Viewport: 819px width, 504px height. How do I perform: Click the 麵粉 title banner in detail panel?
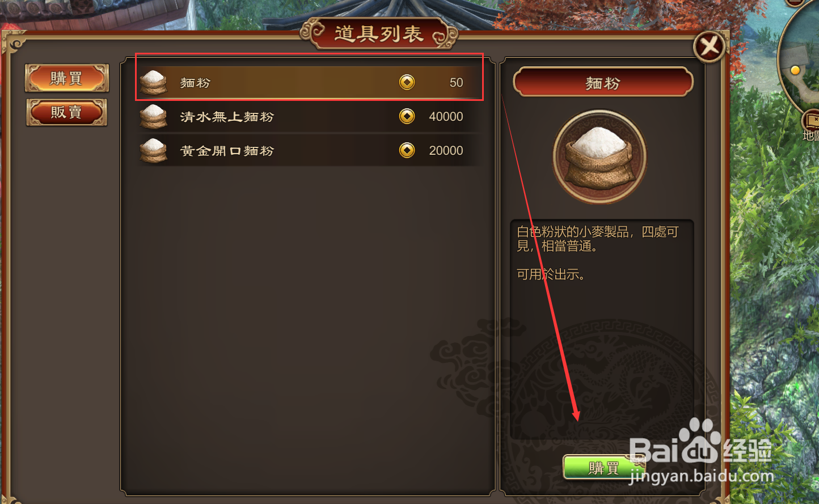click(x=603, y=83)
